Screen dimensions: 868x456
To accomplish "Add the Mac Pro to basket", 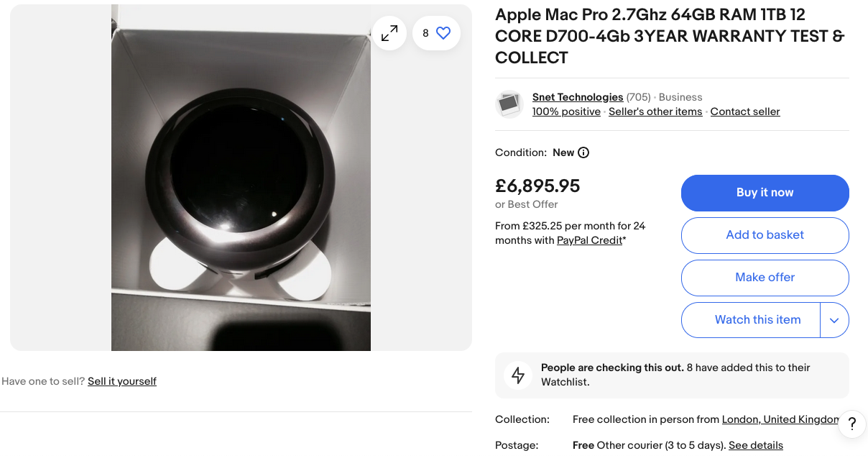I will coord(765,235).
